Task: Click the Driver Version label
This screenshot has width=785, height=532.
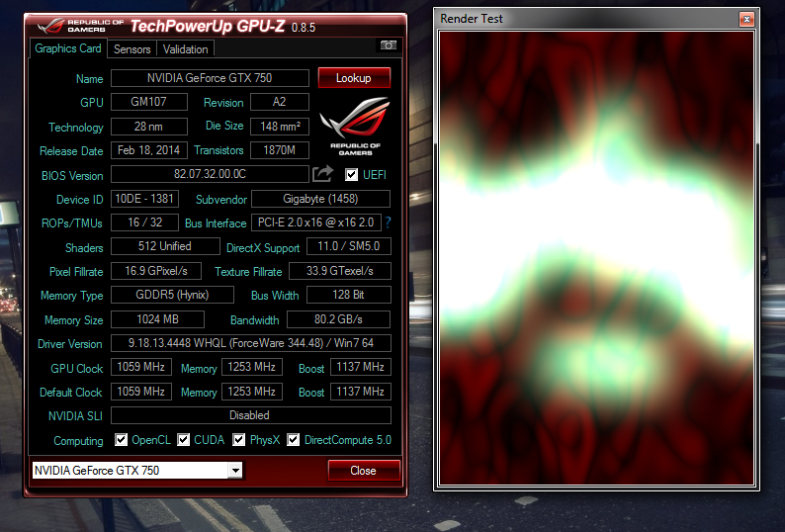Action: click(69, 344)
